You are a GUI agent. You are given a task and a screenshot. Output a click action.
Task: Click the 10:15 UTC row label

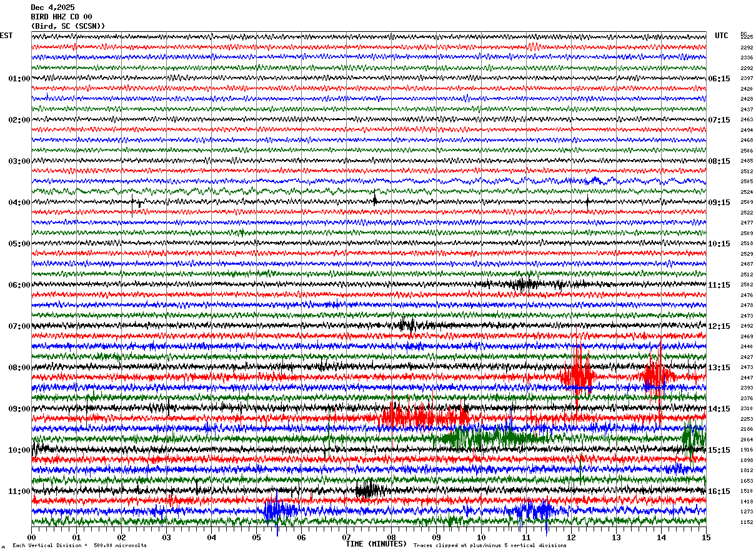719,244
